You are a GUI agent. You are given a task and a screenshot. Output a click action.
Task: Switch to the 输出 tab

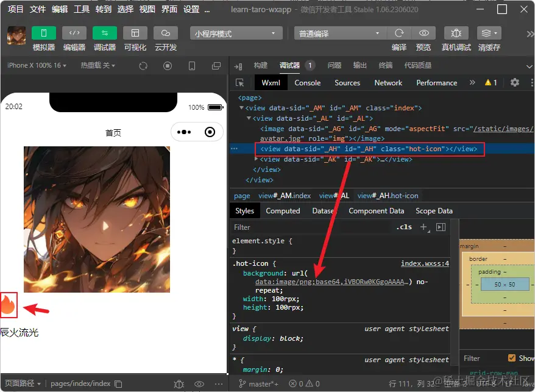pyautogui.click(x=360, y=65)
